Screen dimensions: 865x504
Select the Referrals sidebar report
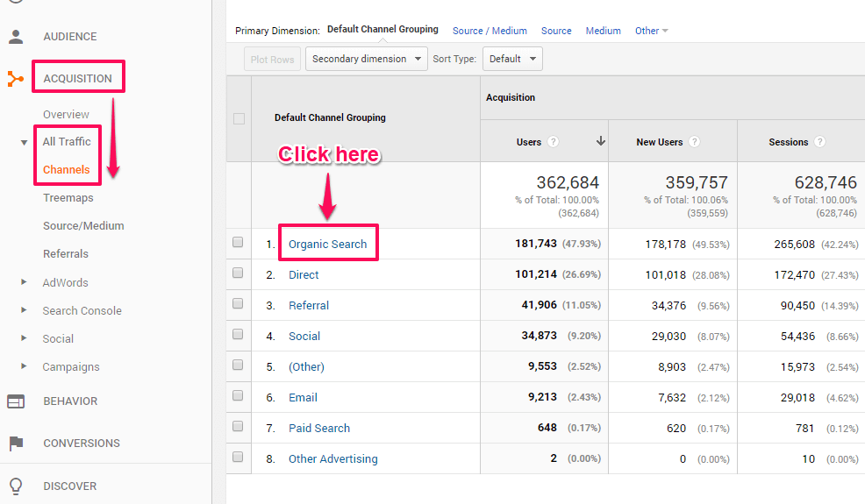66,254
